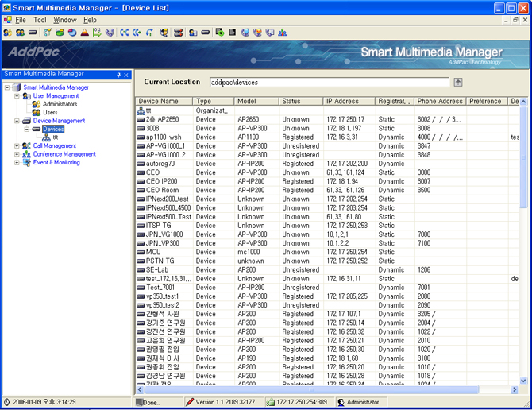This screenshot has width=532, height=410.
Task: Click the pie chart icon in the toolbar
Action: click(x=72, y=33)
